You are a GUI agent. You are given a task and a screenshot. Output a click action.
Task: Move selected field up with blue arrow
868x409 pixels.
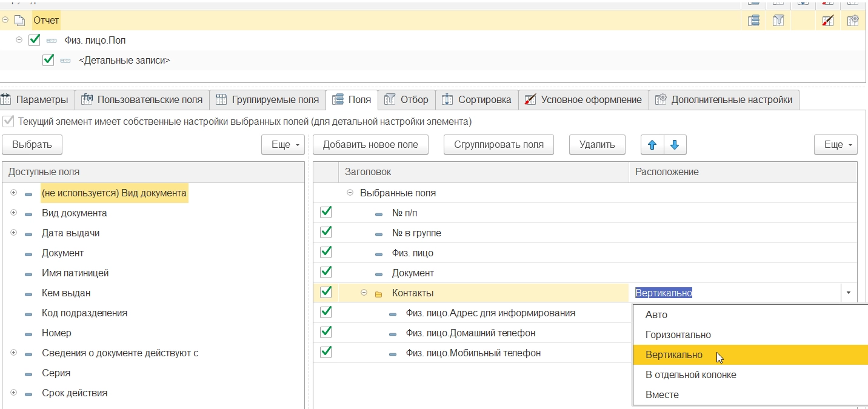652,145
